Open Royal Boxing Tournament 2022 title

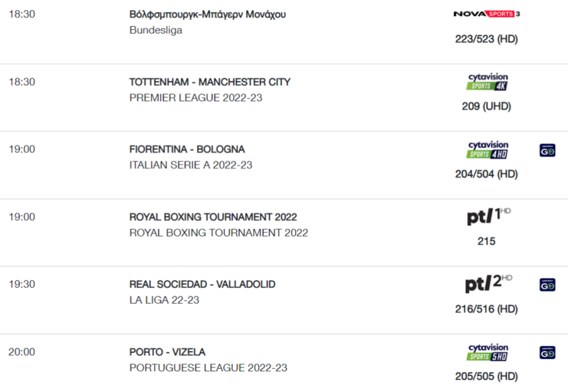[x=213, y=217]
